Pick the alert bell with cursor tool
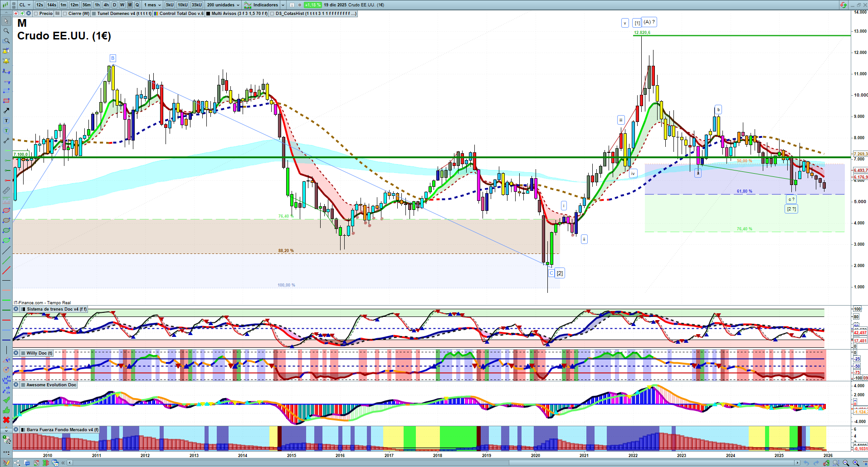 6,51
